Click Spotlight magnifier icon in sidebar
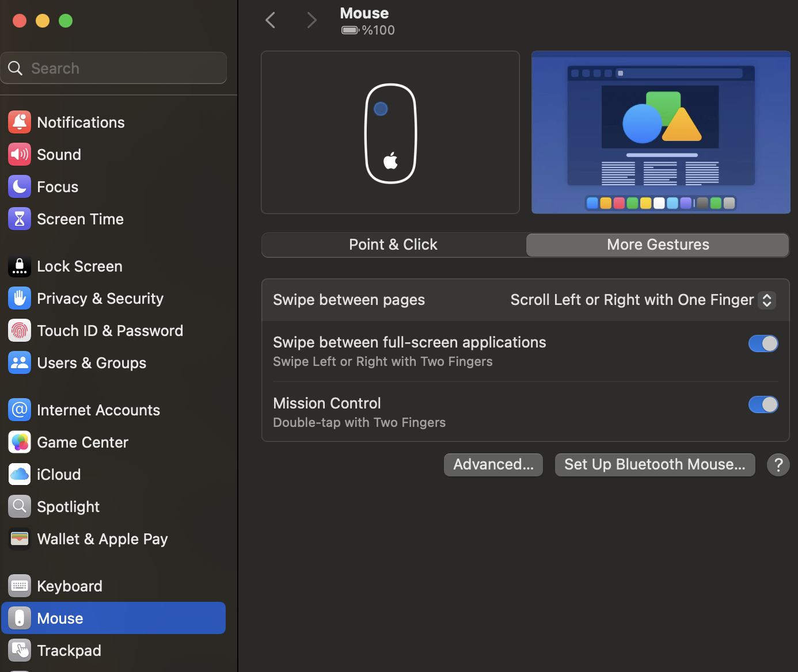This screenshot has height=672, width=798. pyautogui.click(x=20, y=506)
